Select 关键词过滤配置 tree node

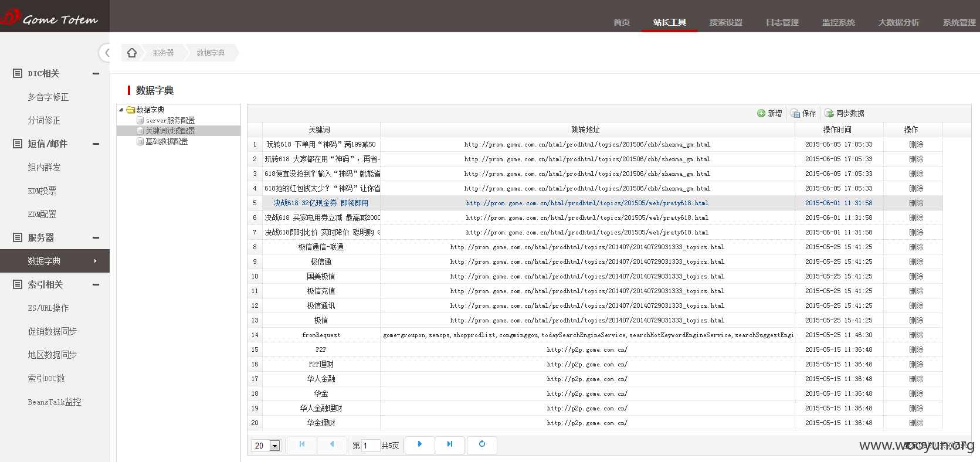click(x=169, y=131)
